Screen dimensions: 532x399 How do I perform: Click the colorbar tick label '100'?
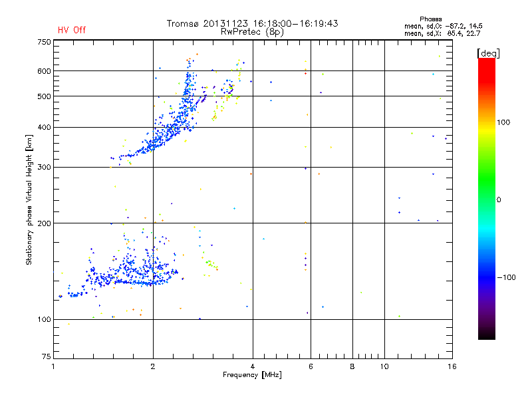tap(503, 122)
